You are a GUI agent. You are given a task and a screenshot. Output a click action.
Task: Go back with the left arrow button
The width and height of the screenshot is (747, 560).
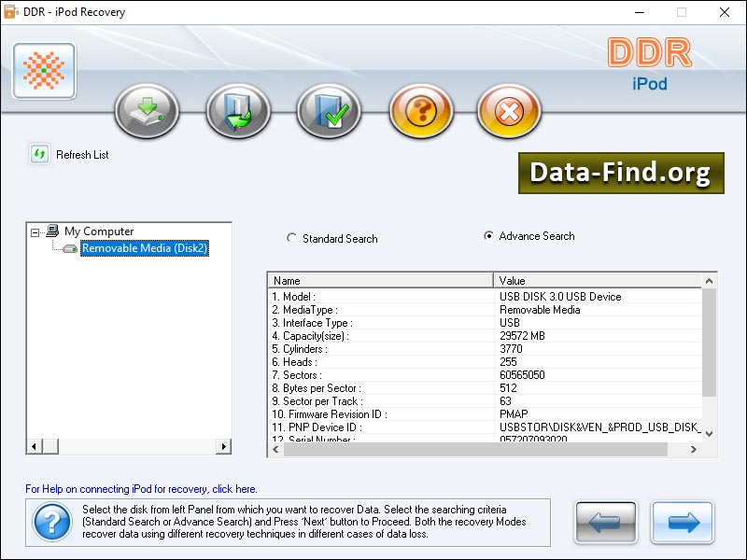[605, 522]
